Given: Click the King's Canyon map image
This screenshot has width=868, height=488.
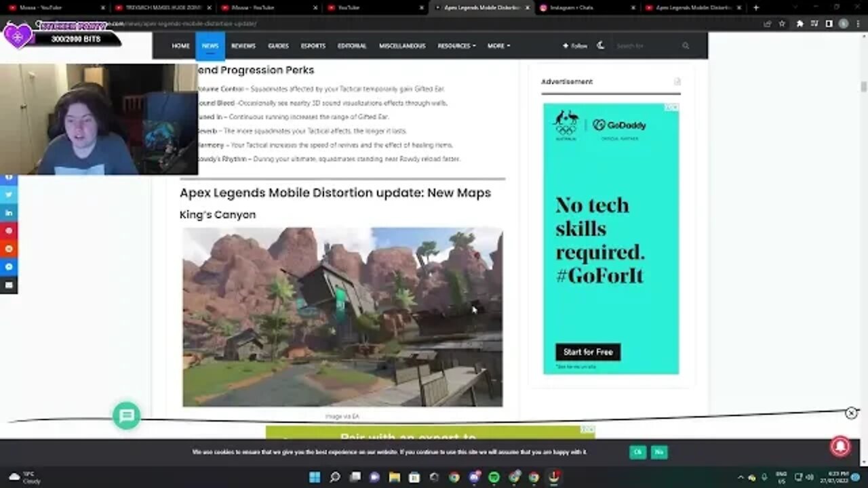Looking at the screenshot, I should (342, 317).
